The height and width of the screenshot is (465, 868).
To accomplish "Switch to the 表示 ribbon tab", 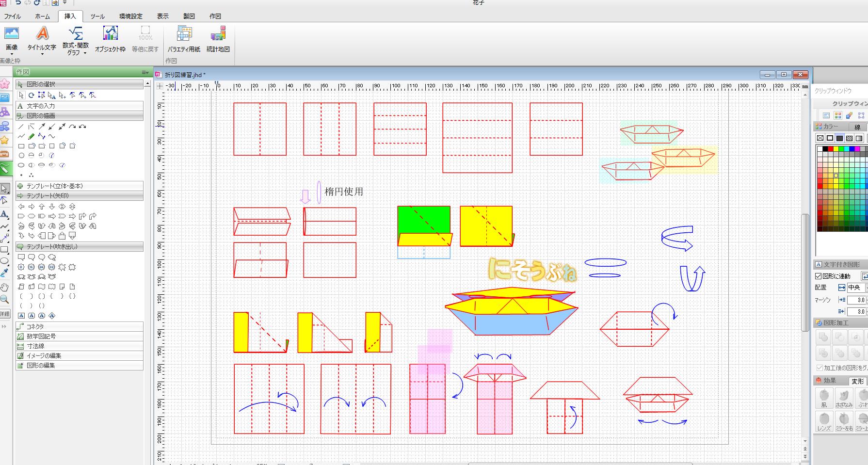I will 163,16.
